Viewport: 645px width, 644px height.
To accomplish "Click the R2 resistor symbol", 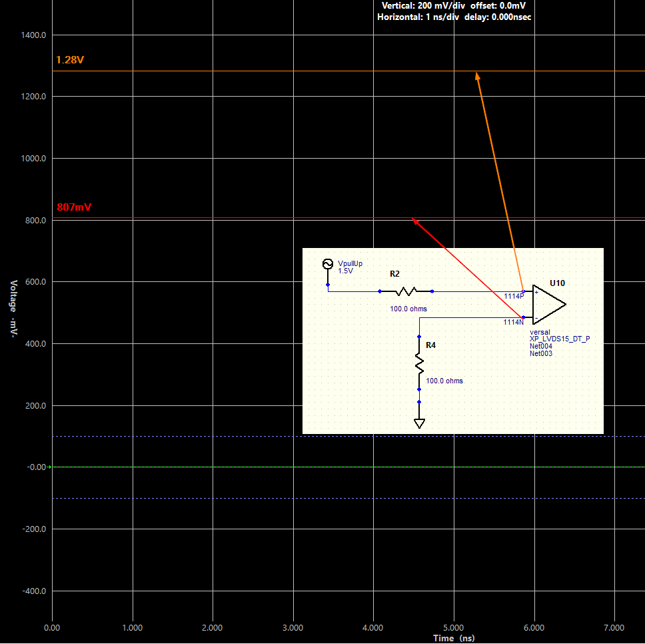I will point(407,291).
